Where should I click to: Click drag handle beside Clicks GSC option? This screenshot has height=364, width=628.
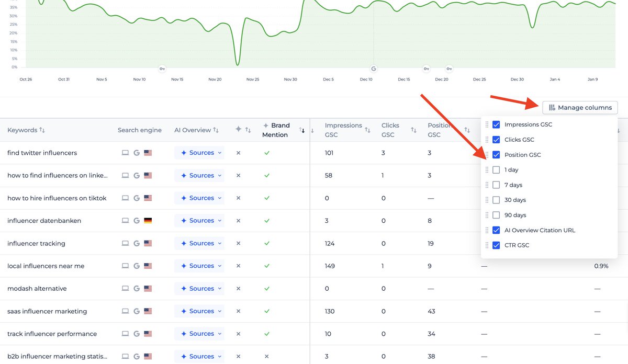(x=487, y=140)
